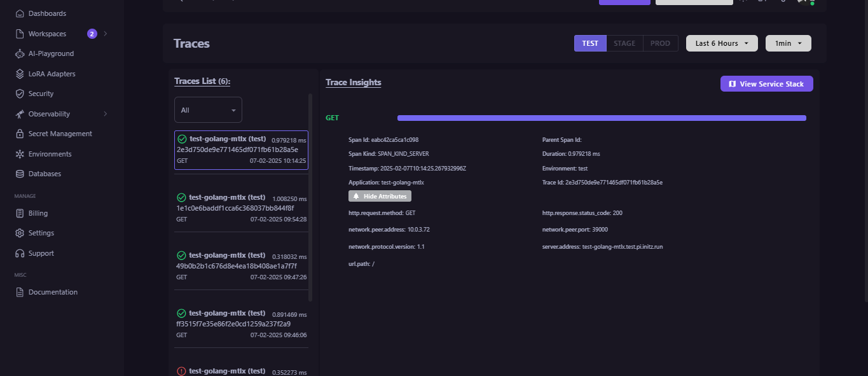Screen dimensions: 868x376
Task: Click network.peer.port: 39000 attribute
Action: click(x=575, y=230)
